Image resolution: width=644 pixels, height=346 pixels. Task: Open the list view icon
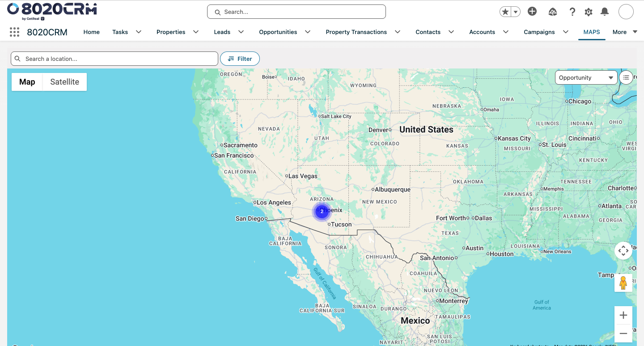(x=626, y=77)
